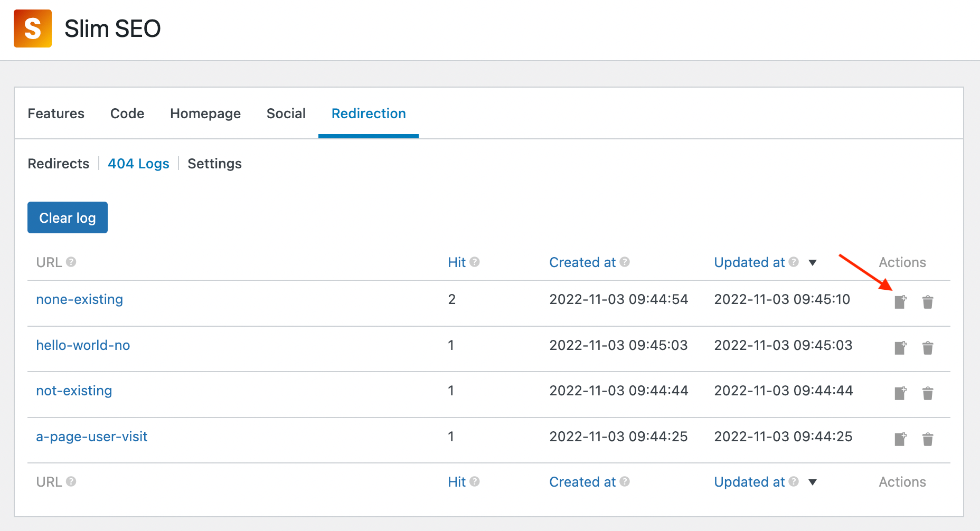The image size is (980, 531).
Task: Toggle sort arrow in footer Updated at column
Action: [813, 482]
